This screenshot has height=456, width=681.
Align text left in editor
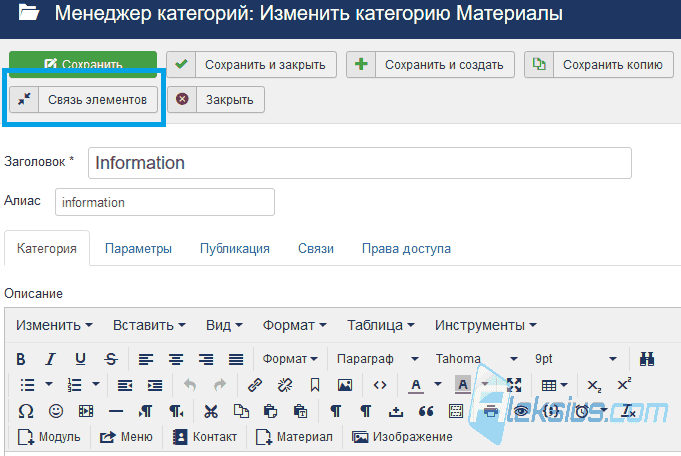(146, 359)
